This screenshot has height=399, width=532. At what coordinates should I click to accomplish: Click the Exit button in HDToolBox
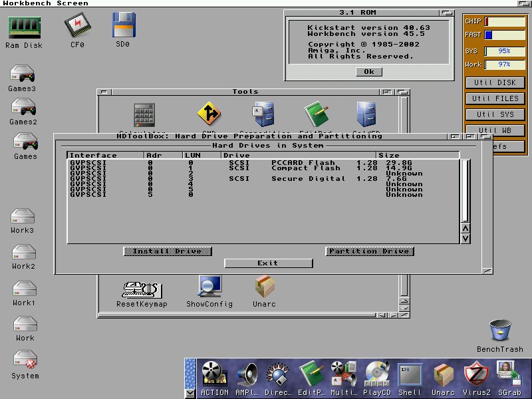pyautogui.click(x=269, y=263)
